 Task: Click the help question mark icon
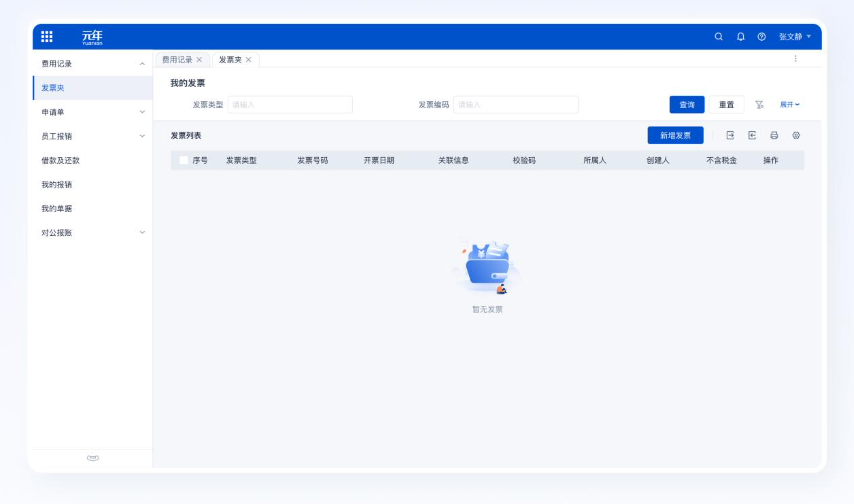point(761,36)
